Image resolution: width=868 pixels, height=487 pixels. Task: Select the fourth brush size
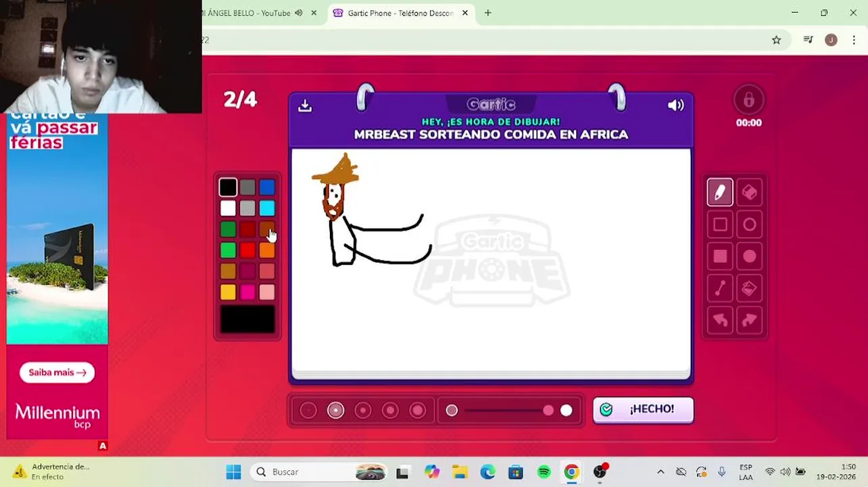point(390,411)
